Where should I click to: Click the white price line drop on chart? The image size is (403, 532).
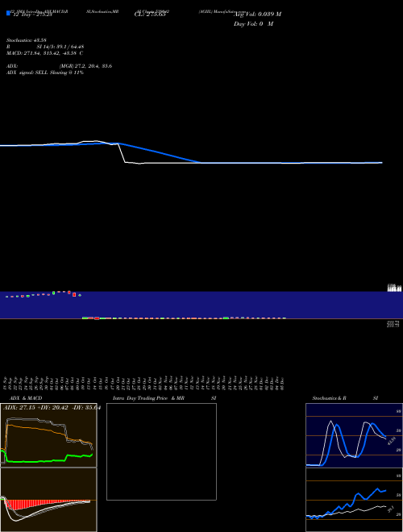click(123, 153)
